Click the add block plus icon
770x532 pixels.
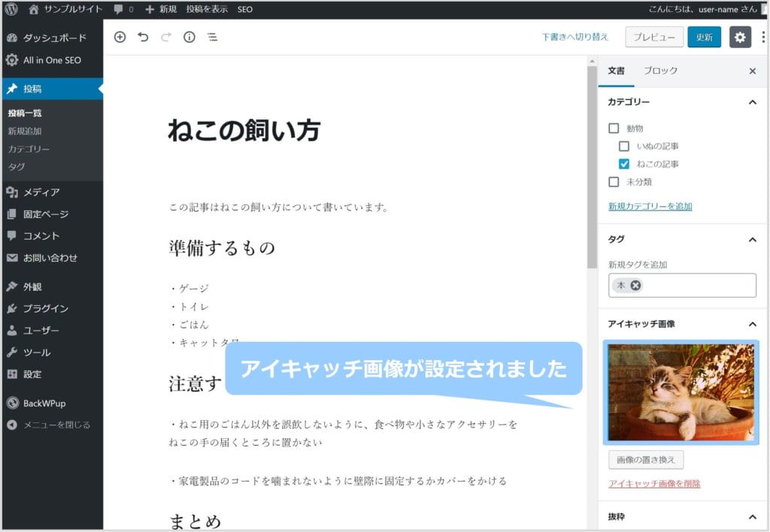[120, 37]
